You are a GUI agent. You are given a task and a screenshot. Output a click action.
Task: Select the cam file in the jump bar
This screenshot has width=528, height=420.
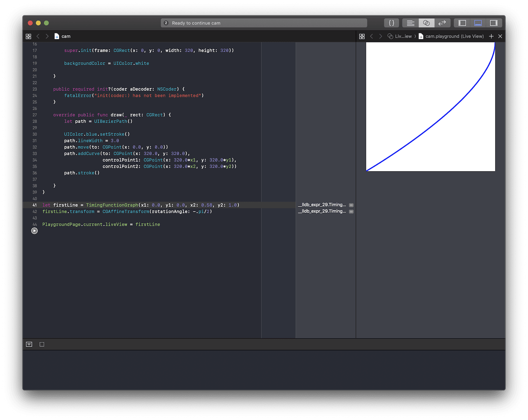point(63,36)
